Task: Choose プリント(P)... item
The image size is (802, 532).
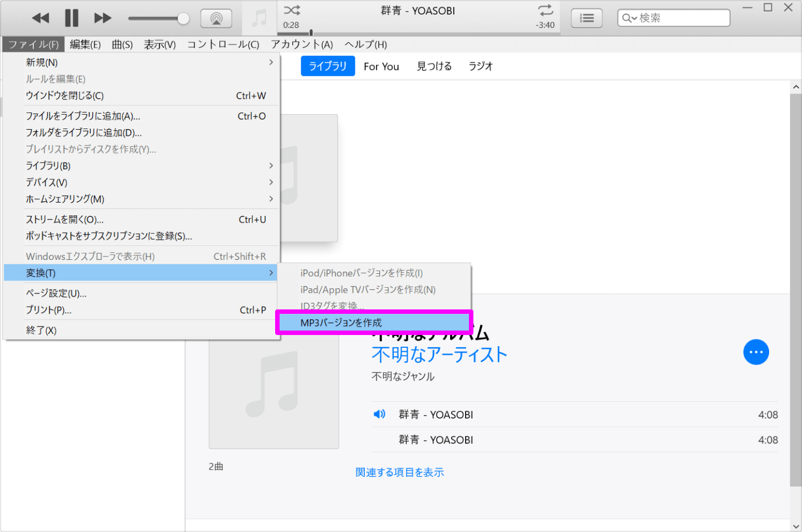Action: pyautogui.click(x=140, y=311)
